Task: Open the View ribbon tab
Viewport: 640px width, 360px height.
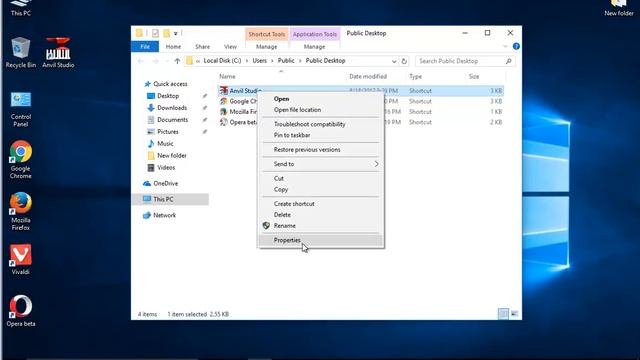Action: (x=230, y=47)
